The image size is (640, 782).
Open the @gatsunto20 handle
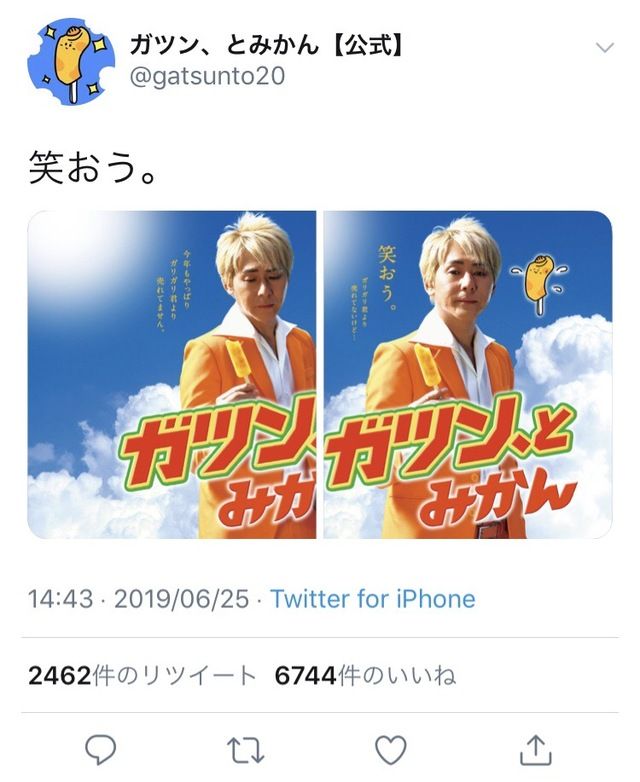click(207, 76)
